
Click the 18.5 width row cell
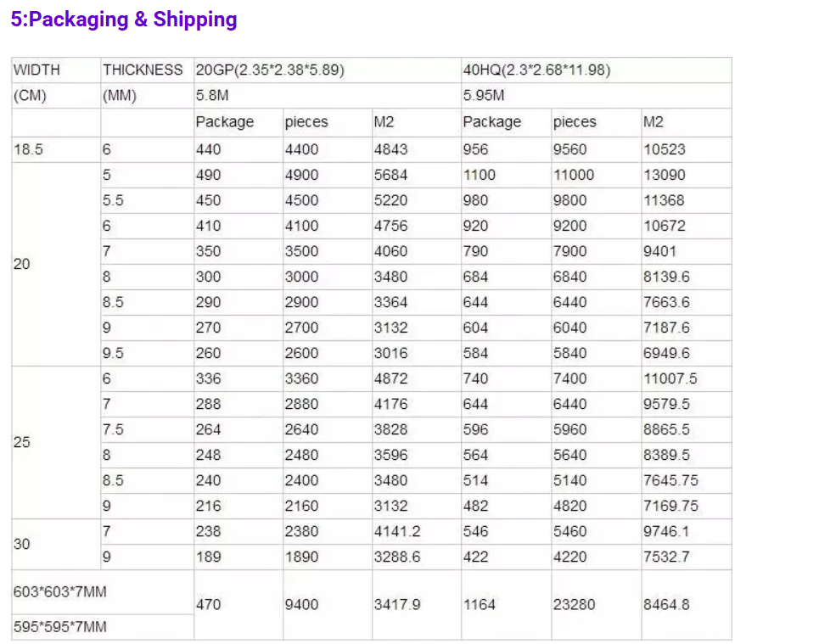point(56,149)
